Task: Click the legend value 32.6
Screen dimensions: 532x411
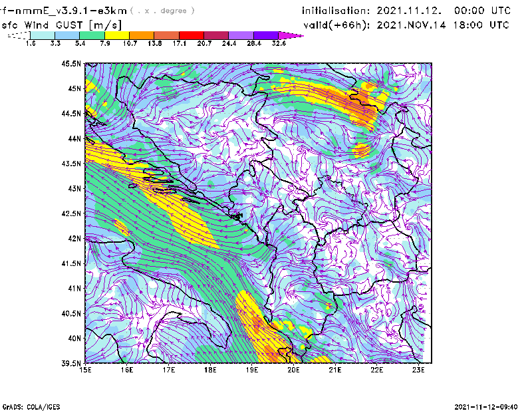Action: coord(279,43)
